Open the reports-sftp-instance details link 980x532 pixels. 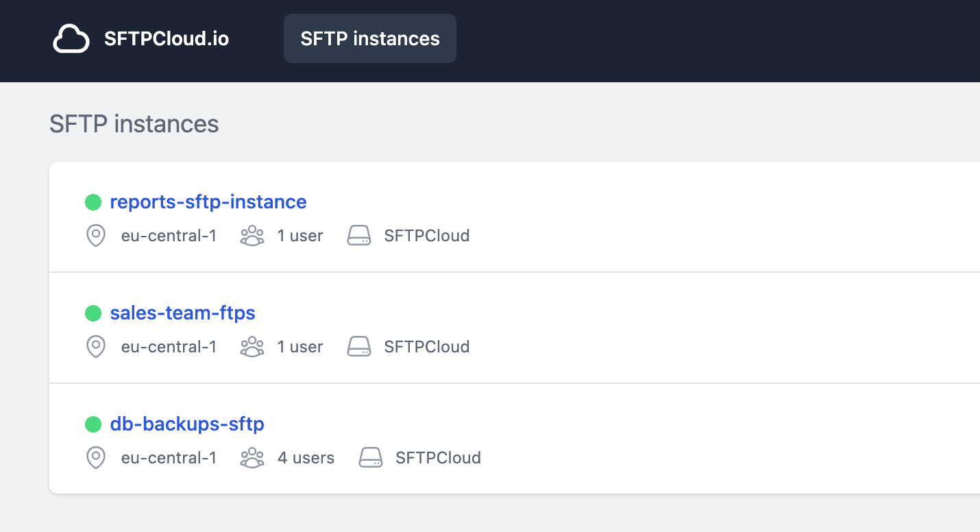pos(208,202)
